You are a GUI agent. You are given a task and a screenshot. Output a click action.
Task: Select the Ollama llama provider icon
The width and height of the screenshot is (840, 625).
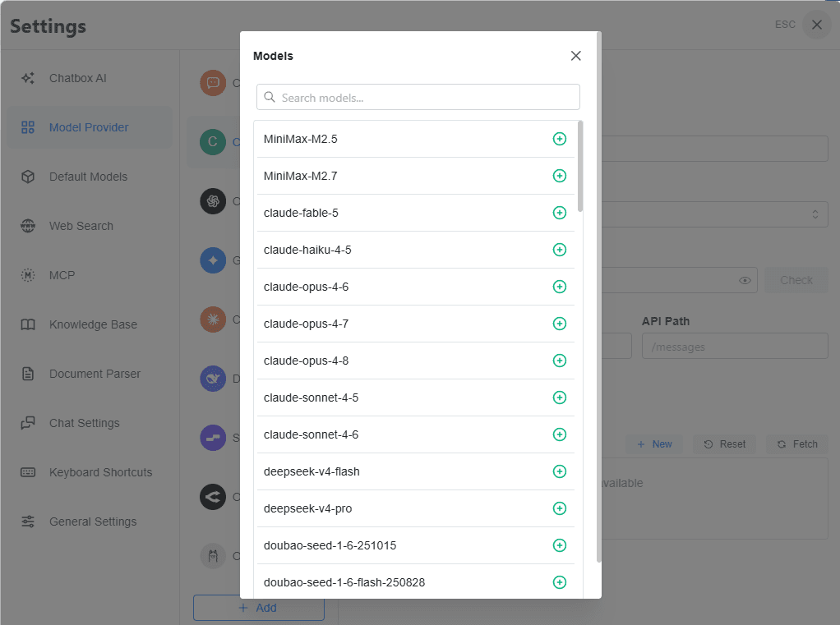coord(213,556)
